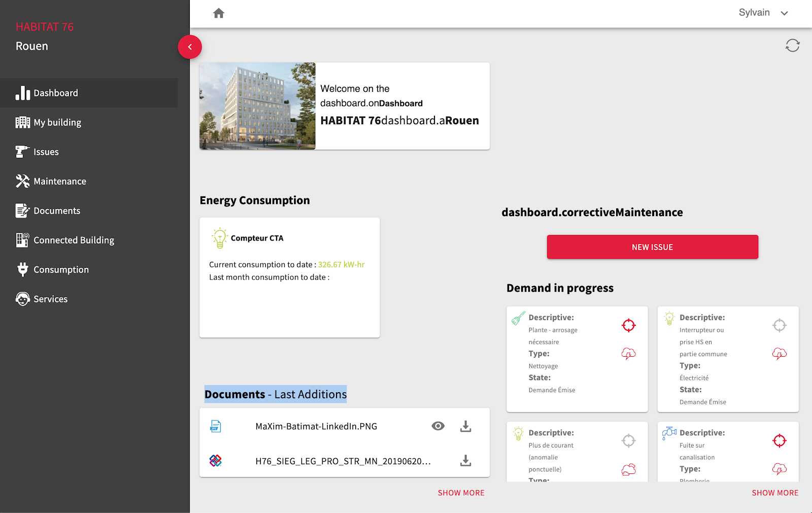Click cloud lightning icon on Plante arrosage card
Screen dimensions: 812x513
coord(629,354)
